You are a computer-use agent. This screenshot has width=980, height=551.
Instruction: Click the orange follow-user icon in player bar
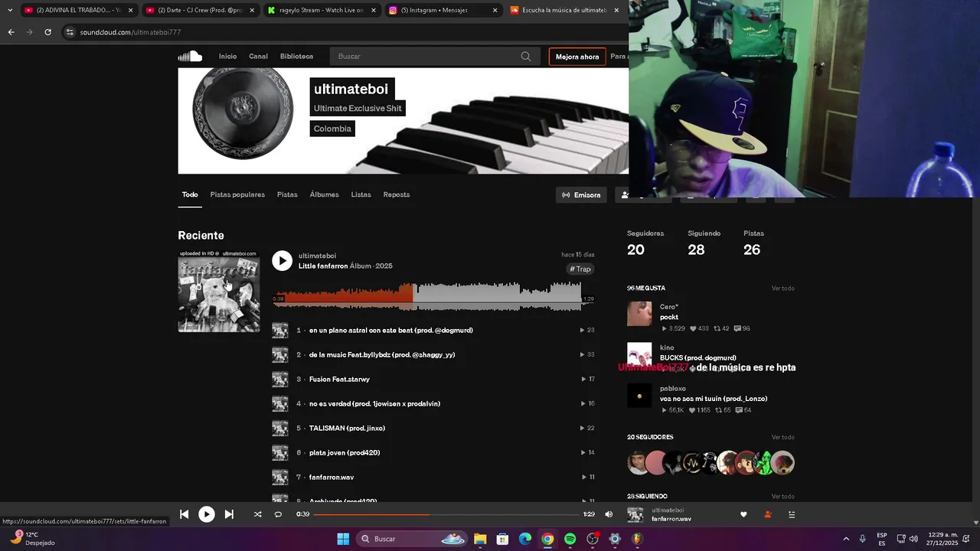pyautogui.click(x=768, y=514)
